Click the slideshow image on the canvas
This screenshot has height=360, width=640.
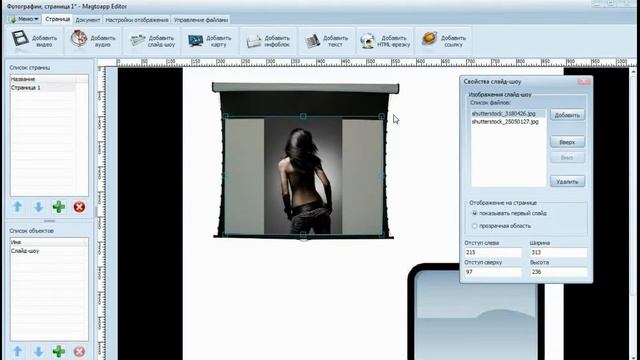[x=303, y=176]
